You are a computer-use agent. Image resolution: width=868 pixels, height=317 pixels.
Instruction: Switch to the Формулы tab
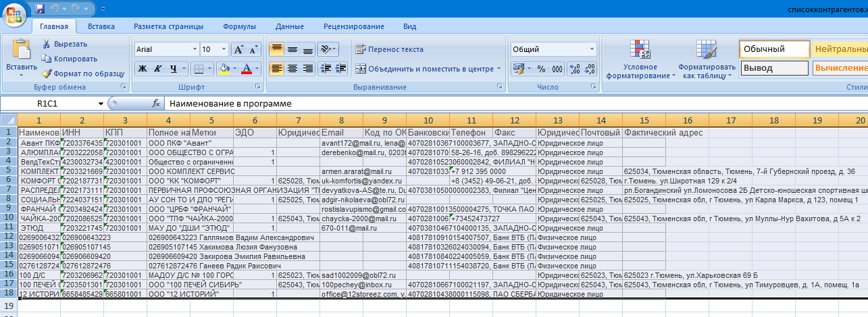pyautogui.click(x=239, y=26)
